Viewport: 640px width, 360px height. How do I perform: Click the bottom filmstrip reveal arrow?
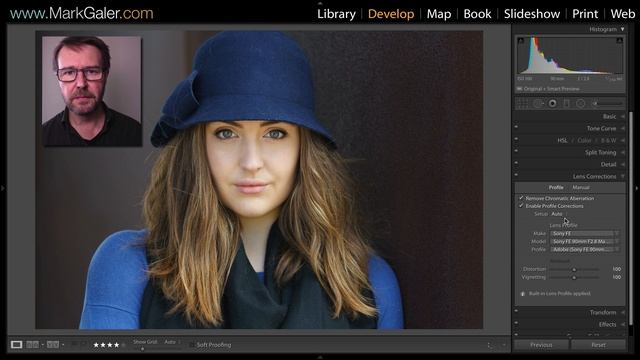click(x=320, y=357)
